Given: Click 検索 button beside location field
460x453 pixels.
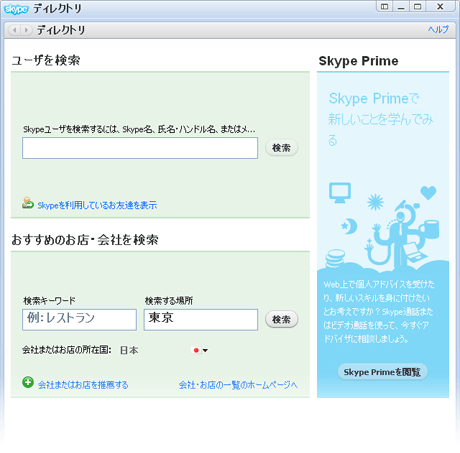Looking at the screenshot, I should (281, 319).
